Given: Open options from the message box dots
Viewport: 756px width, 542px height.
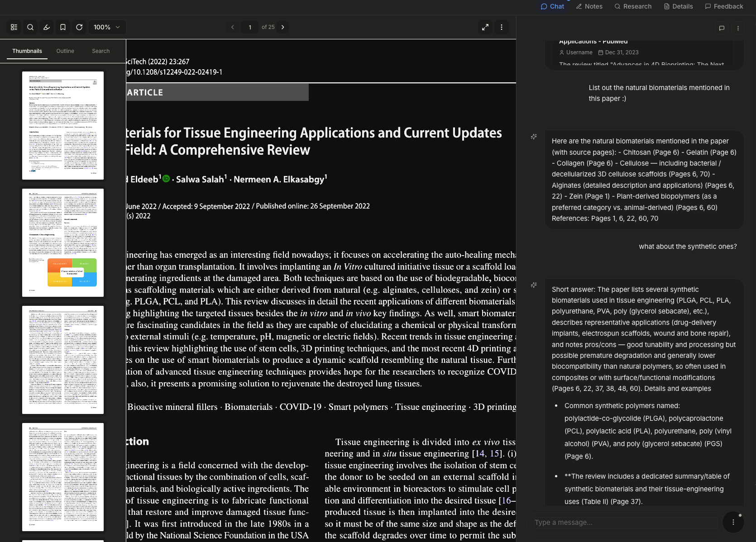Looking at the screenshot, I should (x=733, y=522).
